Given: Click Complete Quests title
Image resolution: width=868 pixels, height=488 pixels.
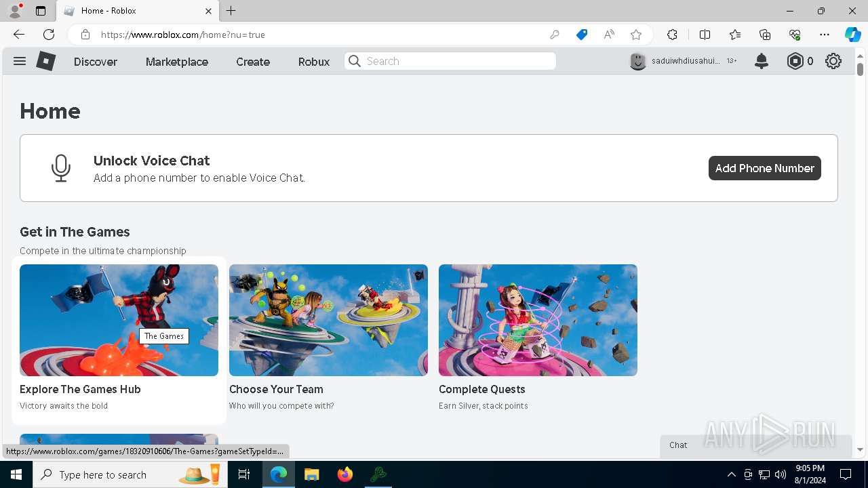Looking at the screenshot, I should pos(482,389).
